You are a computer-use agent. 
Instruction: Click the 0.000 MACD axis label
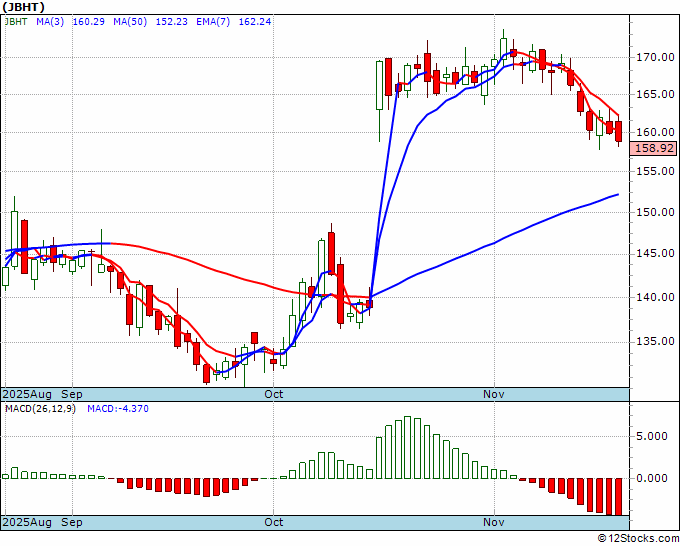click(x=652, y=478)
